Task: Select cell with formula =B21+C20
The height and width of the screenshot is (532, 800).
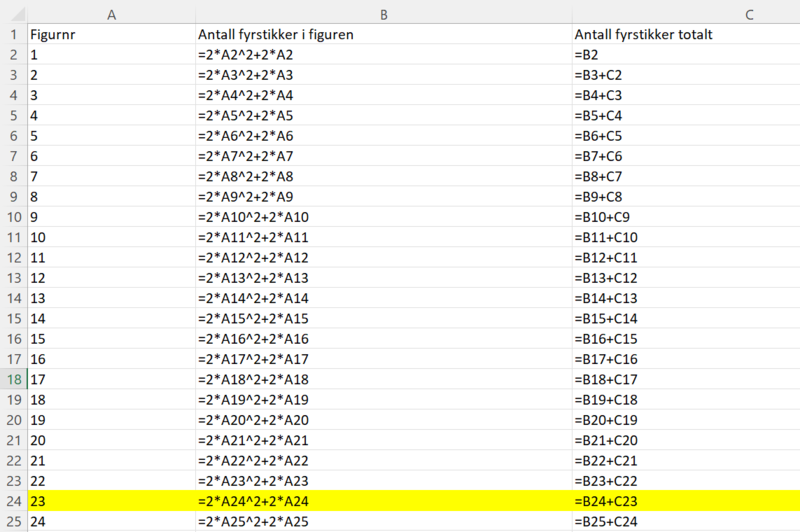Action: [686, 440]
